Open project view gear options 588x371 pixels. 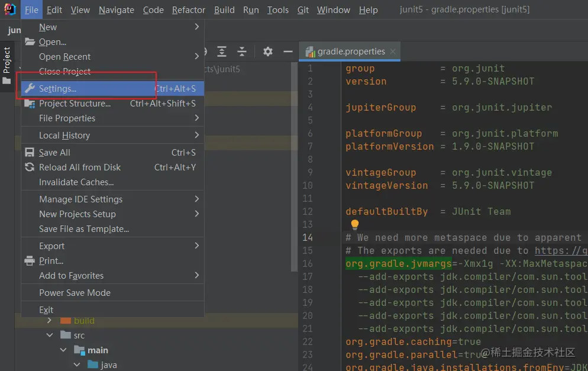point(268,51)
